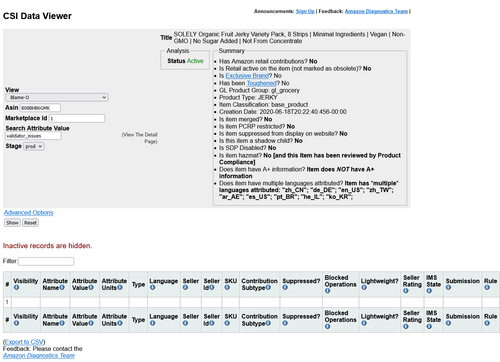Click IMS State info icon in upper header row
The height and width of the screenshot is (362, 500).
429,291
